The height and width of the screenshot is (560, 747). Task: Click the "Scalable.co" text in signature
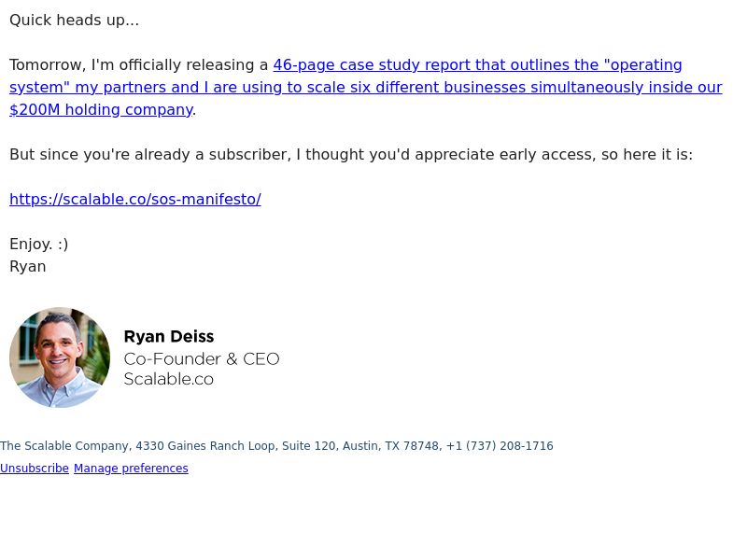pyautogui.click(x=169, y=379)
